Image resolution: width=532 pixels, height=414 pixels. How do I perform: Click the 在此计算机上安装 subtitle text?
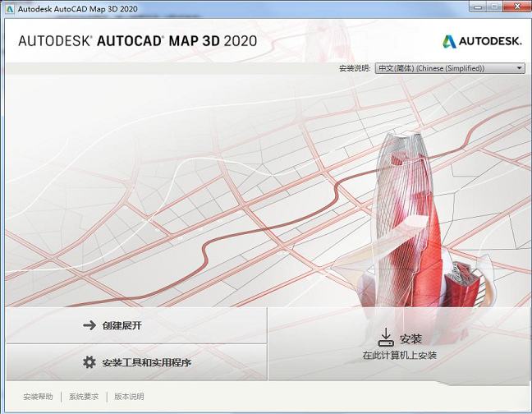coord(400,356)
